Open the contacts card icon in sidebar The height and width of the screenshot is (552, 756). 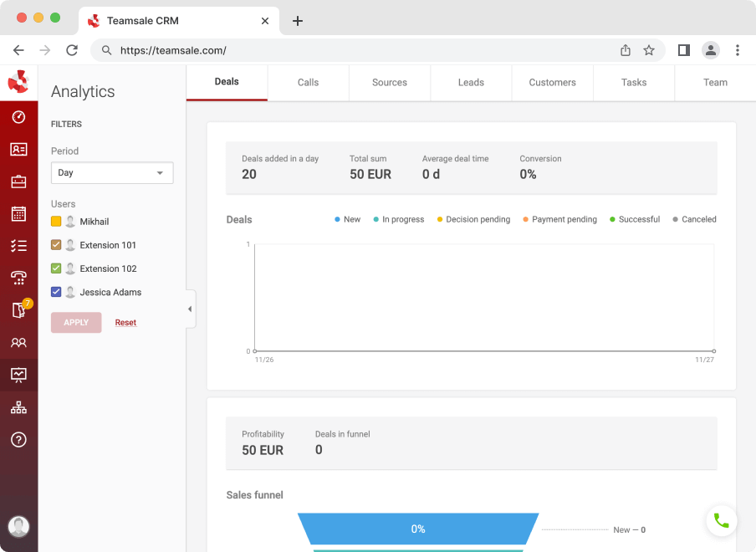18,150
